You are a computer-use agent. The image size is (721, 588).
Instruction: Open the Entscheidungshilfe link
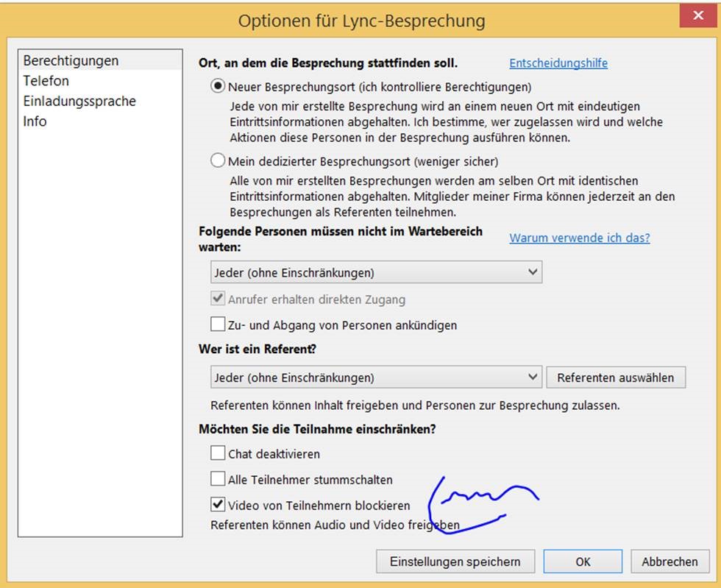(558, 63)
